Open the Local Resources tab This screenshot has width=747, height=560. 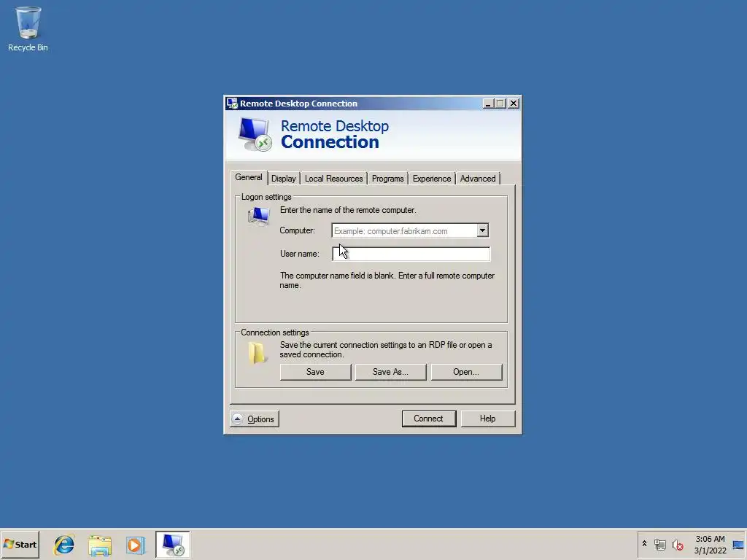click(333, 179)
